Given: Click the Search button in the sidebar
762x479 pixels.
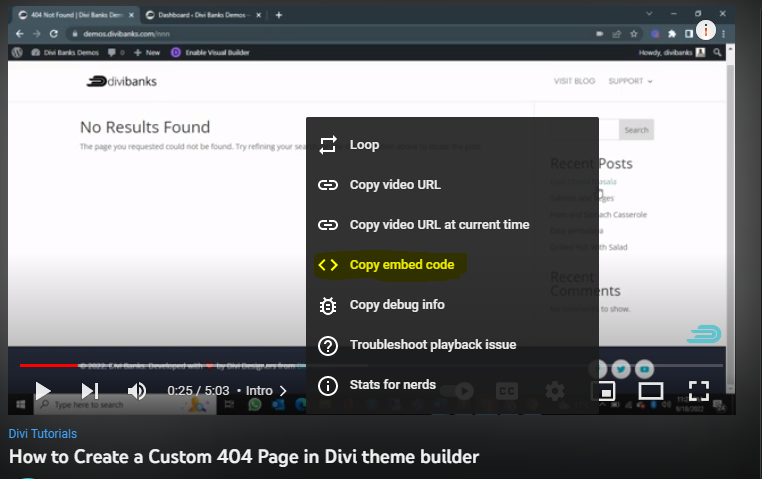Looking at the screenshot, I should [636, 130].
